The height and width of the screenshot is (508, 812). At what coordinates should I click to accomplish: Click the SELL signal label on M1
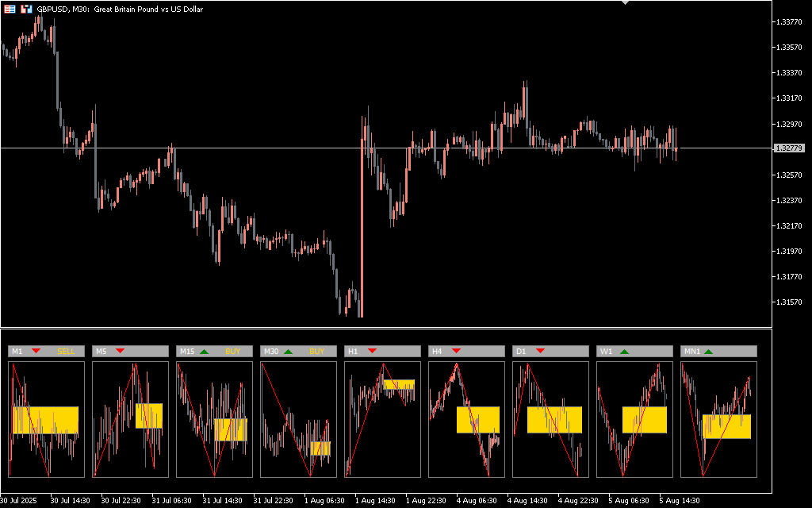pos(66,351)
